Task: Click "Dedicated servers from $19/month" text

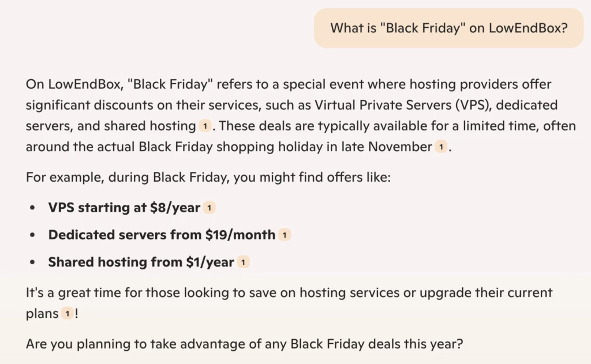Action: [x=162, y=235]
